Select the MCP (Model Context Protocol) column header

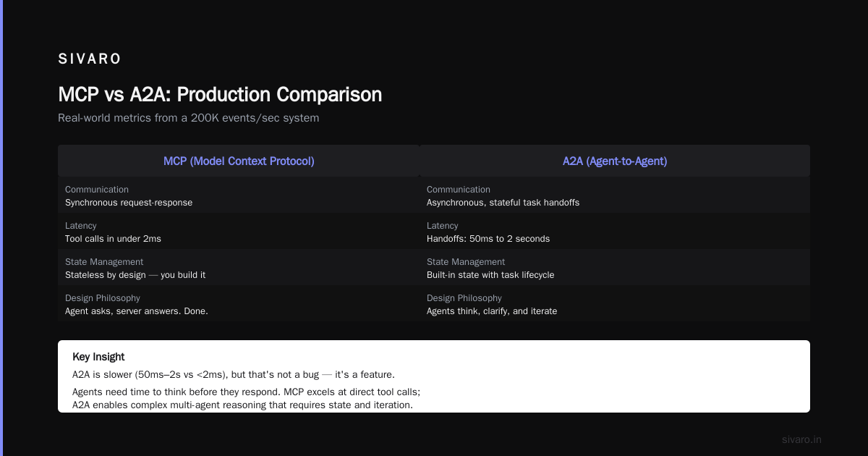[x=239, y=161]
